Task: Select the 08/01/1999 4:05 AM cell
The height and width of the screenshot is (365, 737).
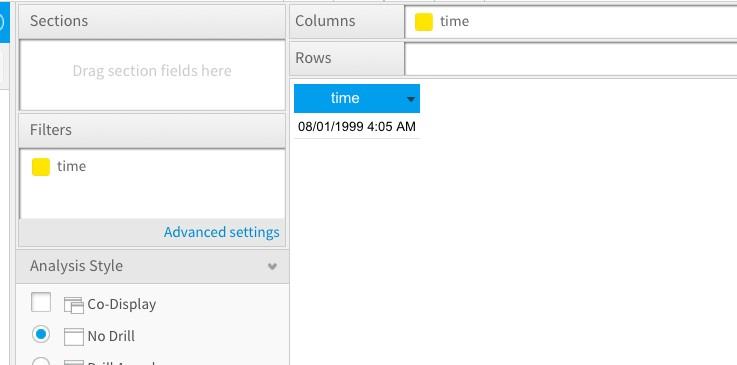Action: 357,126
